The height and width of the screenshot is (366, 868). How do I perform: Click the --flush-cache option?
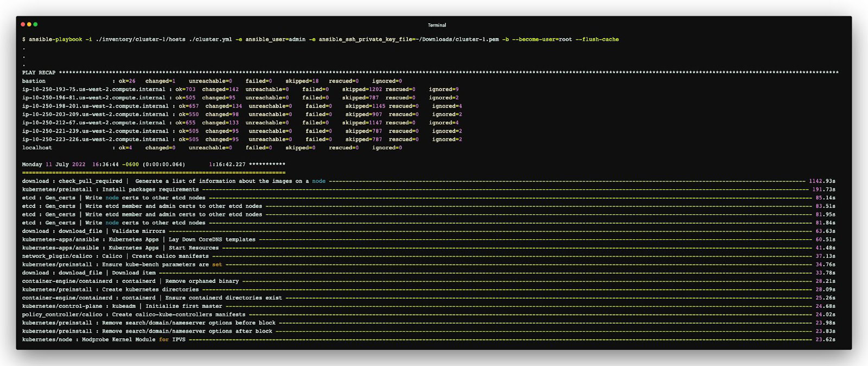tap(597, 40)
